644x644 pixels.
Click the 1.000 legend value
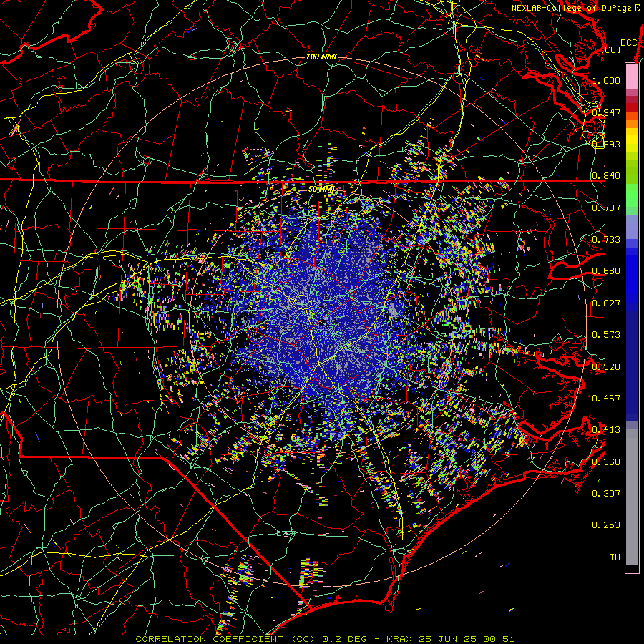[x=606, y=80]
